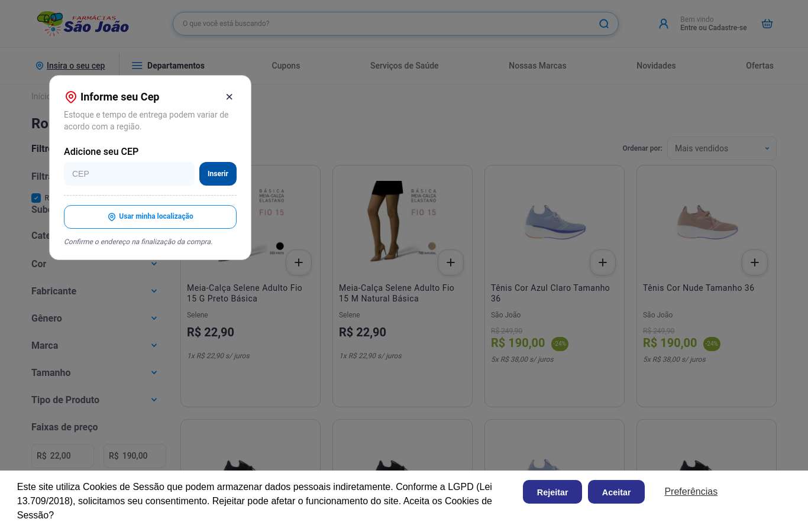Open the Tênis Cor Nude product image
This screenshot has height=532, width=808.
(x=707, y=222)
